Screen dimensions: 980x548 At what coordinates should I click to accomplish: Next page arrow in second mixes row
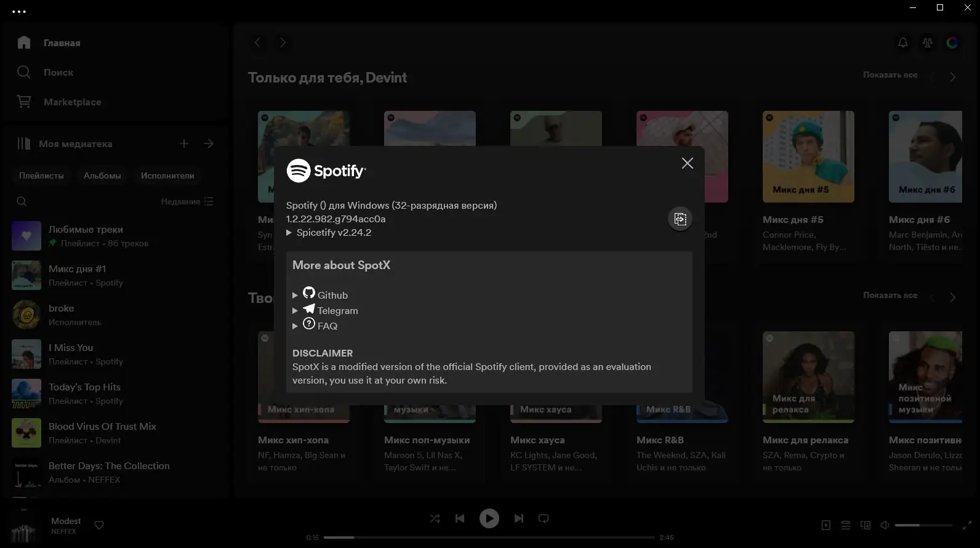953,297
